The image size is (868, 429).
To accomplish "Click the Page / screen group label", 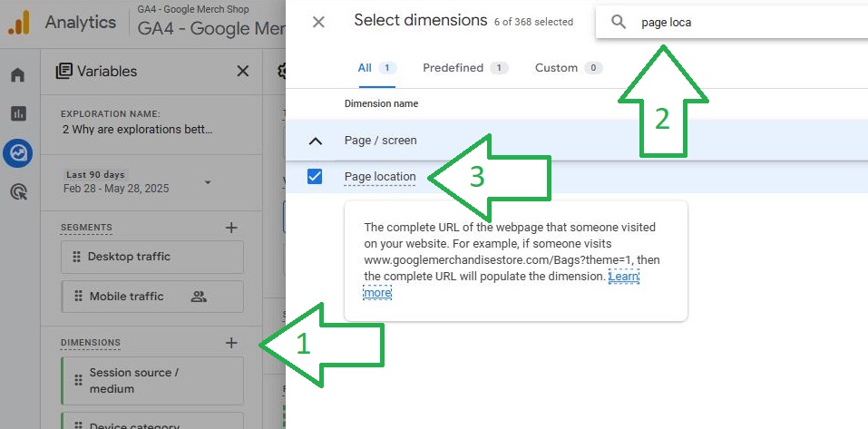I will pyautogui.click(x=380, y=141).
